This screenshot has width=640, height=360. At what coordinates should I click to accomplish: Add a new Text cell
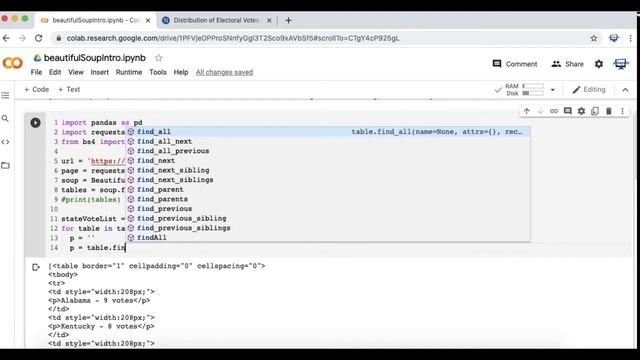[x=69, y=89]
